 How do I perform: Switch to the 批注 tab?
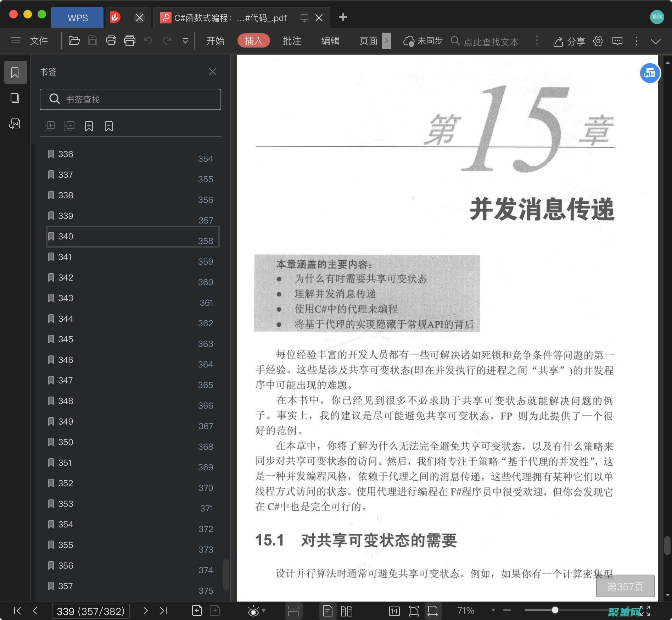(291, 40)
